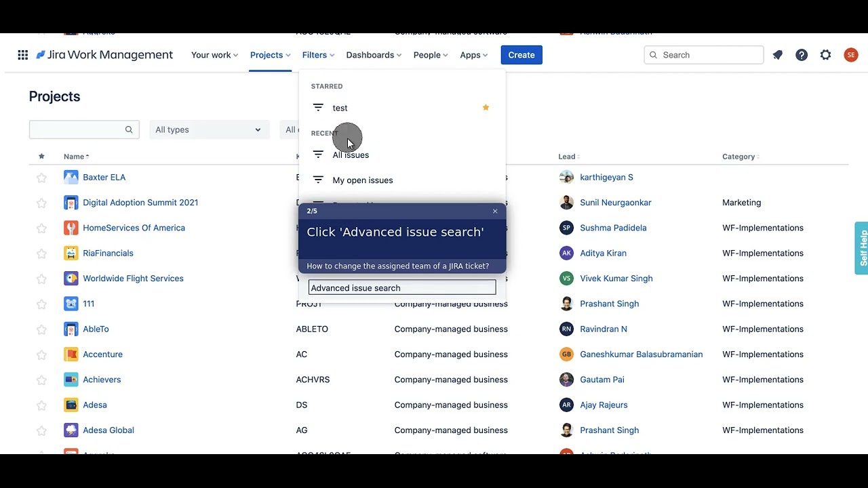Star the Baxter ELA project
Viewport: 868px width, 488px height.
pos(41,178)
